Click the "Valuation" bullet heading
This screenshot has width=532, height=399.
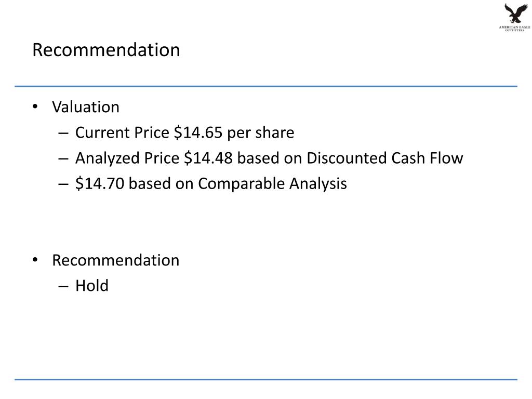86,107
